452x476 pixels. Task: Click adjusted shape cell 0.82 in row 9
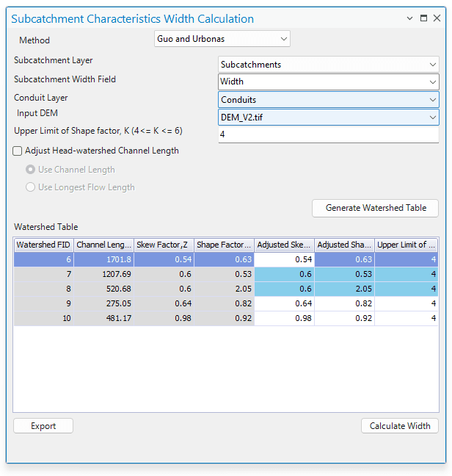click(x=344, y=303)
